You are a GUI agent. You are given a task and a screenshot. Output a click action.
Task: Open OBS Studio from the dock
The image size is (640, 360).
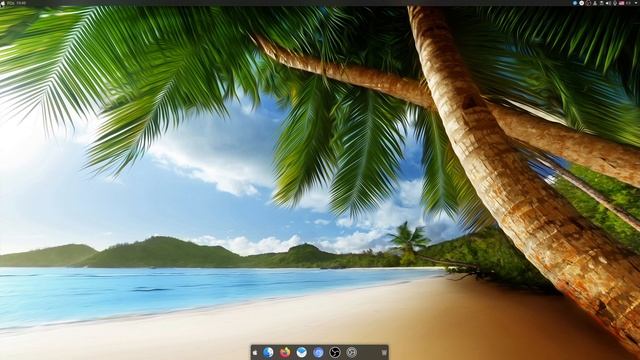pos(335,352)
